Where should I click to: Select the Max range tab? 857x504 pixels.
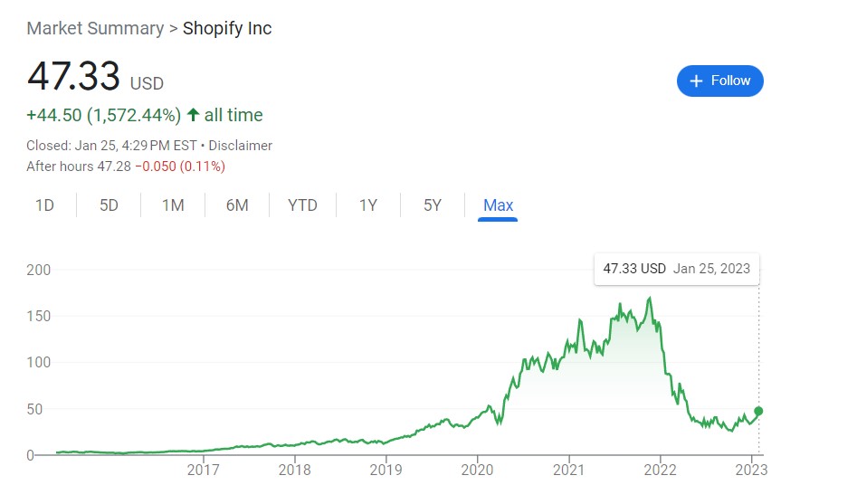coord(498,205)
